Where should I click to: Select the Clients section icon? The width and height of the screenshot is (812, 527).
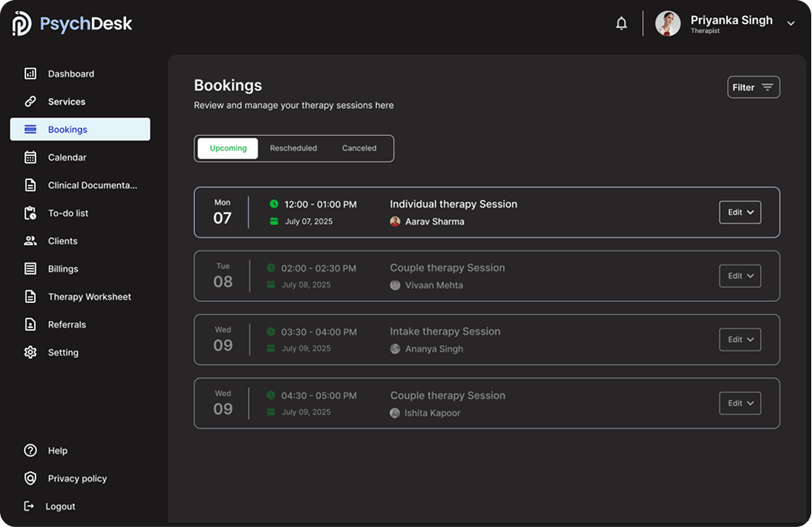click(29, 240)
